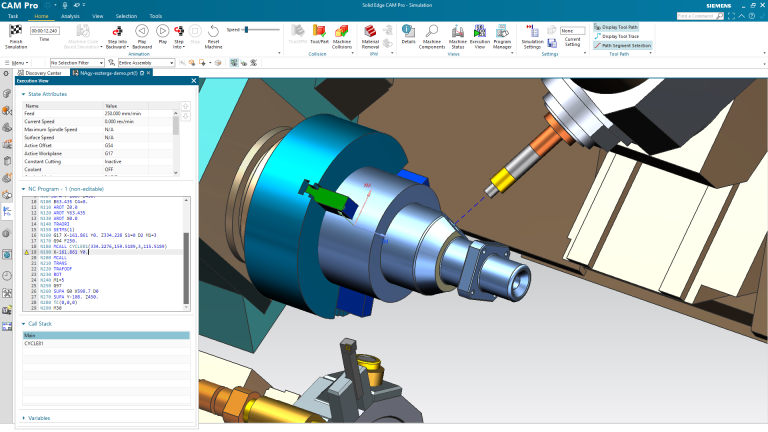Switch to Discovery Center tab
This screenshot has width=768, height=432.
click(x=40, y=73)
